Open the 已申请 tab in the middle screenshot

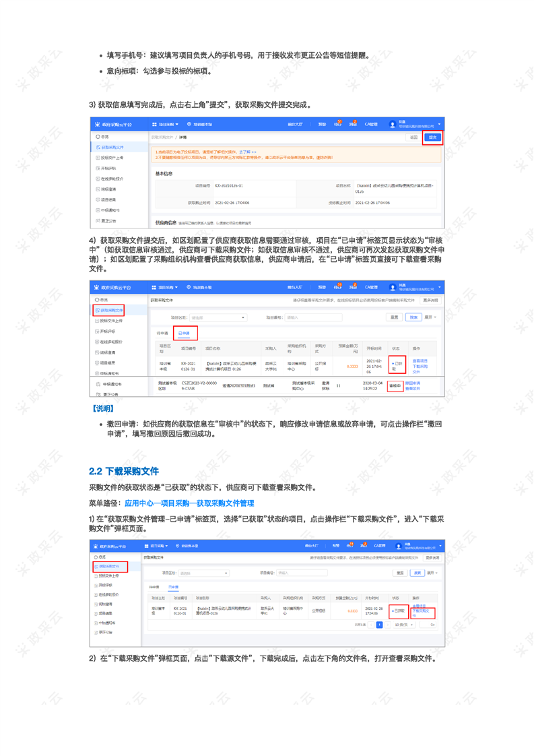[184, 333]
